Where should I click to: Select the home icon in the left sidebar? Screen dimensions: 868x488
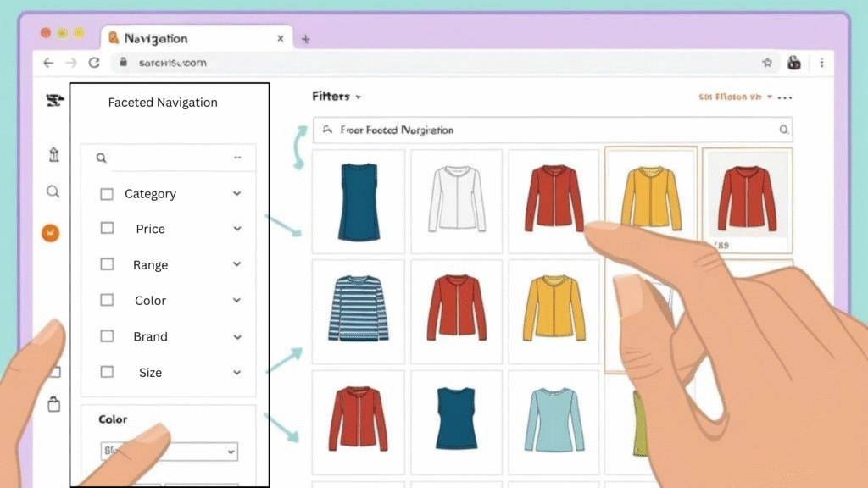(53, 154)
